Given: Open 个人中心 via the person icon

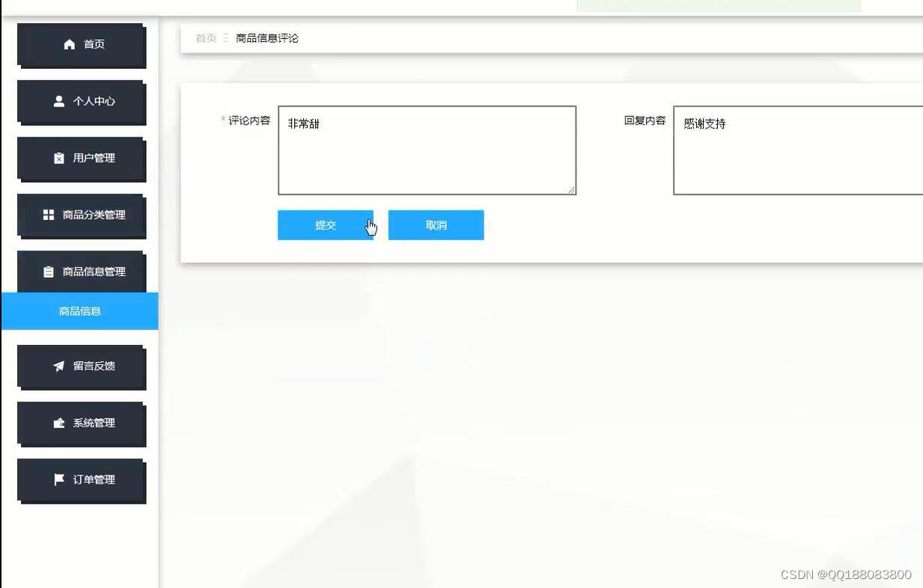Looking at the screenshot, I should point(58,101).
